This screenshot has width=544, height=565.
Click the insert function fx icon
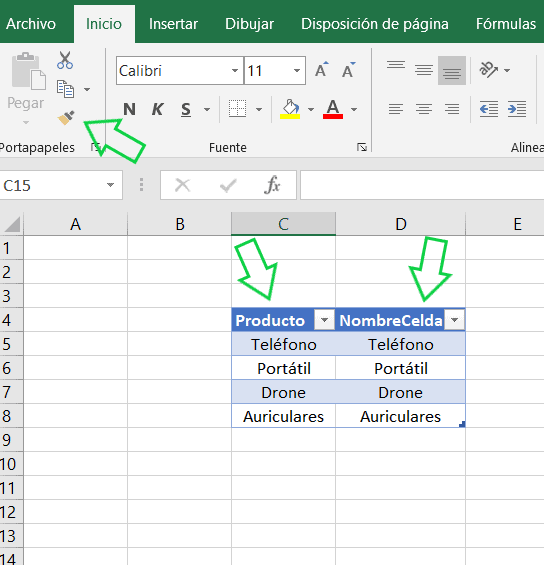(272, 185)
